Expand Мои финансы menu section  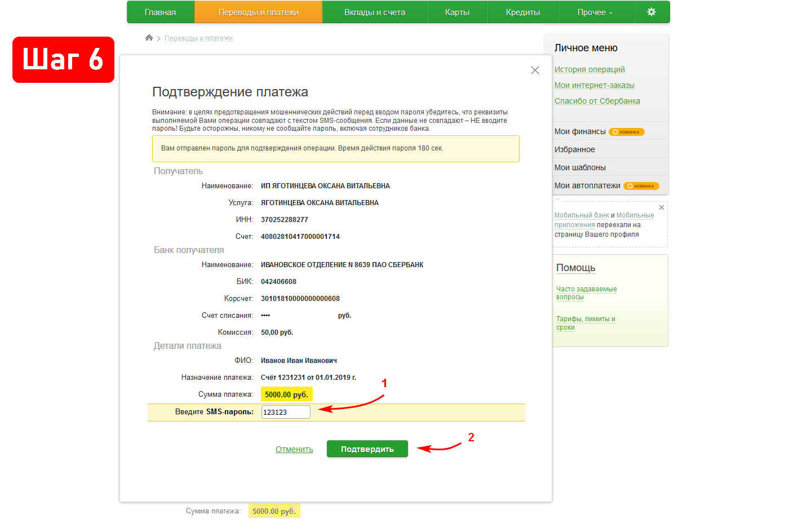580,131
